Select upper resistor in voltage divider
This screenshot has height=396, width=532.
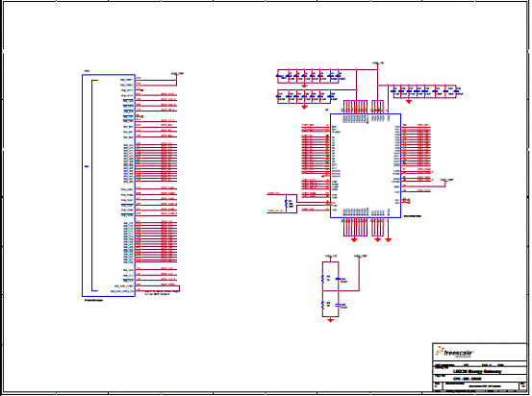(322, 279)
